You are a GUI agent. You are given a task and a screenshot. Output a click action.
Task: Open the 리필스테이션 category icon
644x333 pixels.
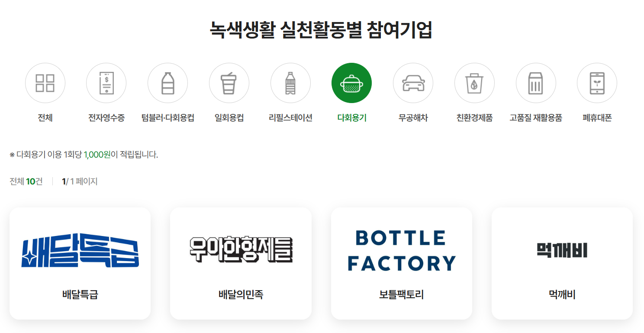[x=290, y=83]
